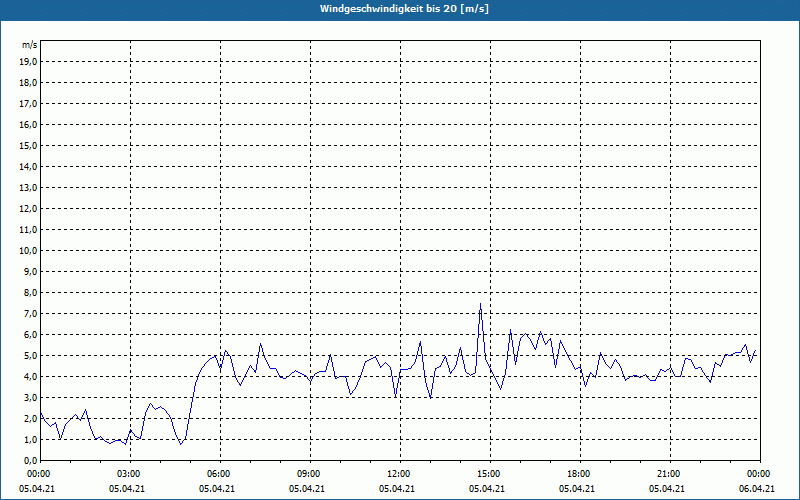Click the '0,0' y-axis origin label
The image size is (800, 500).
30,461
